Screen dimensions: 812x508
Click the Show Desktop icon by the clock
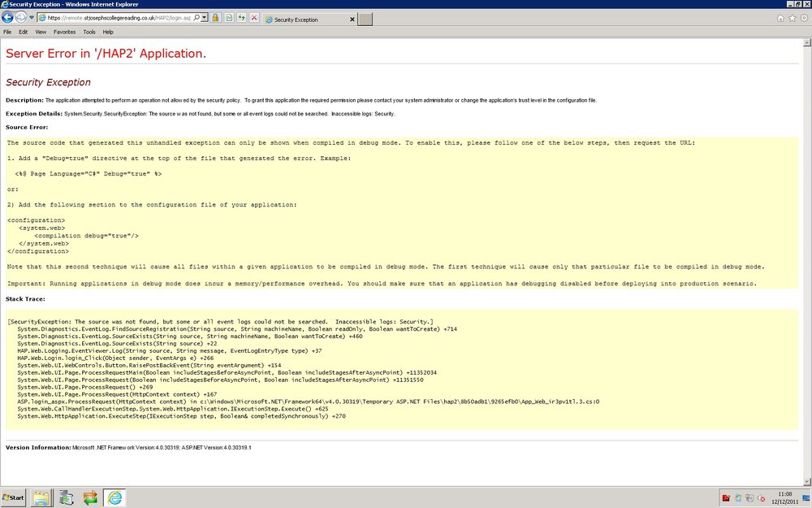point(806,498)
